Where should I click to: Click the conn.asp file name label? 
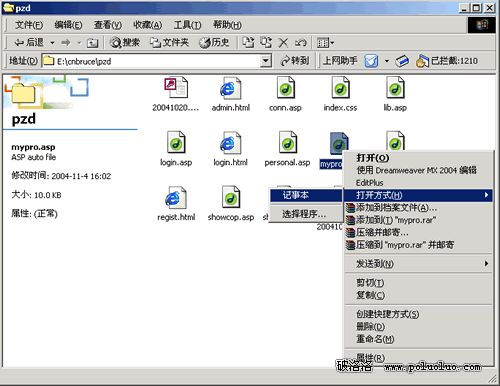[x=285, y=108]
